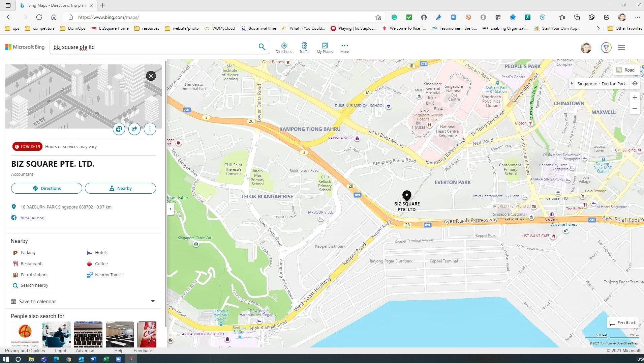Screen dimensions: 644x363
Task: Open the resources bookmark folder
Action: click(x=147, y=28)
